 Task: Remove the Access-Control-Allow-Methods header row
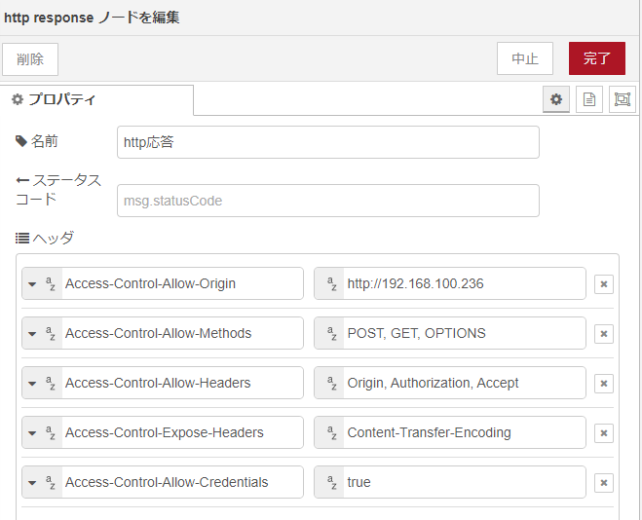603,334
